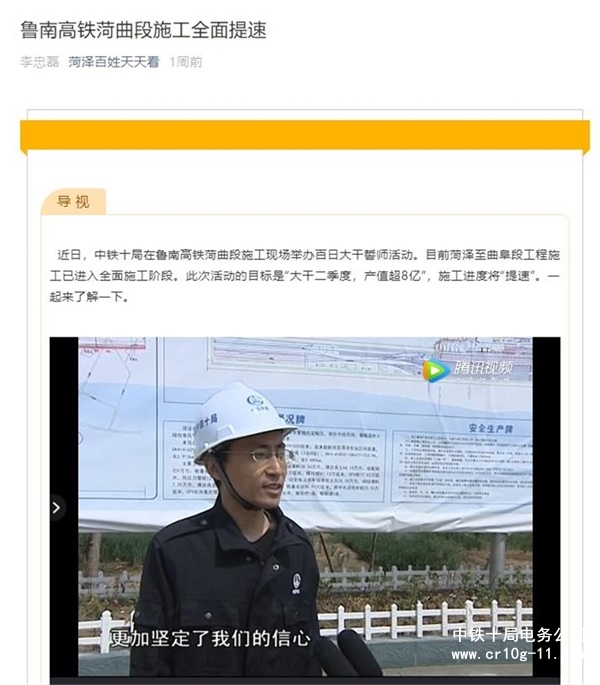600x685 pixels.
Task: Click the 1周前 publish time
Action: [186, 62]
